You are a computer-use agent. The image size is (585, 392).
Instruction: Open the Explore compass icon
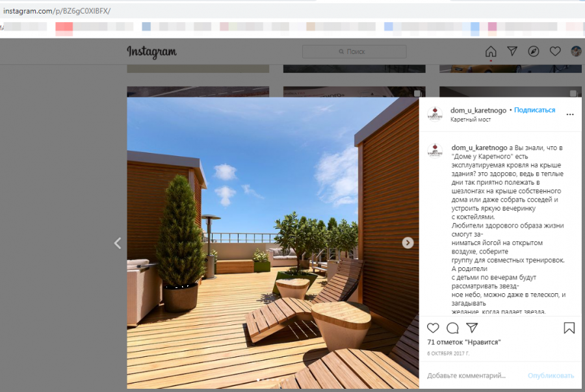pos(534,51)
